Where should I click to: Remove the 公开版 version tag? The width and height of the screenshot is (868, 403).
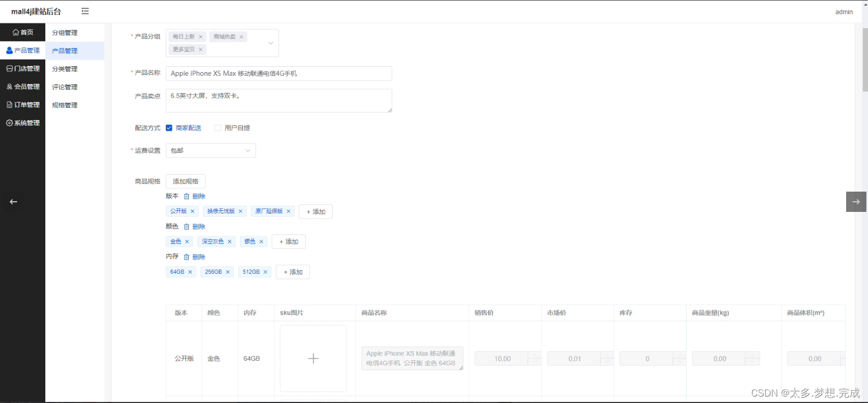[193, 211]
